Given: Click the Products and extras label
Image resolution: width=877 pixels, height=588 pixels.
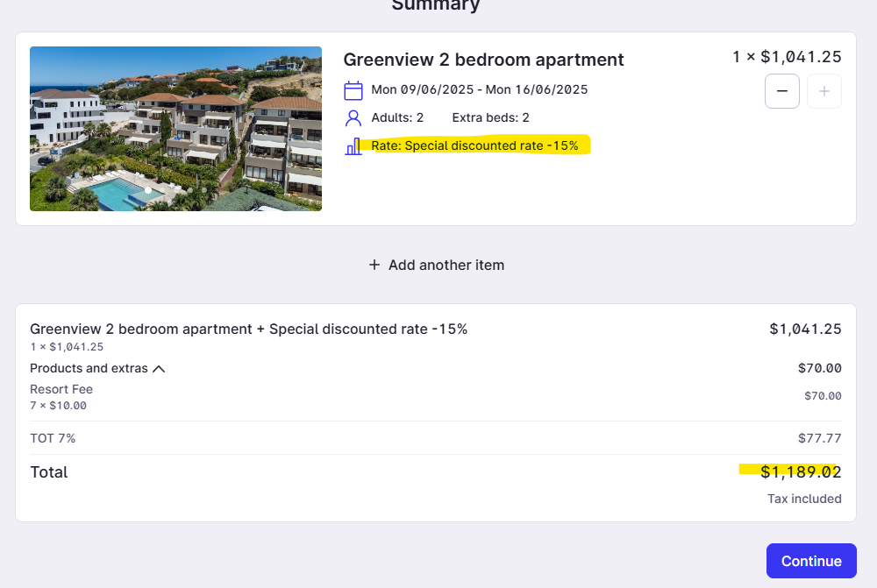Looking at the screenshot, I should [89, 368].
